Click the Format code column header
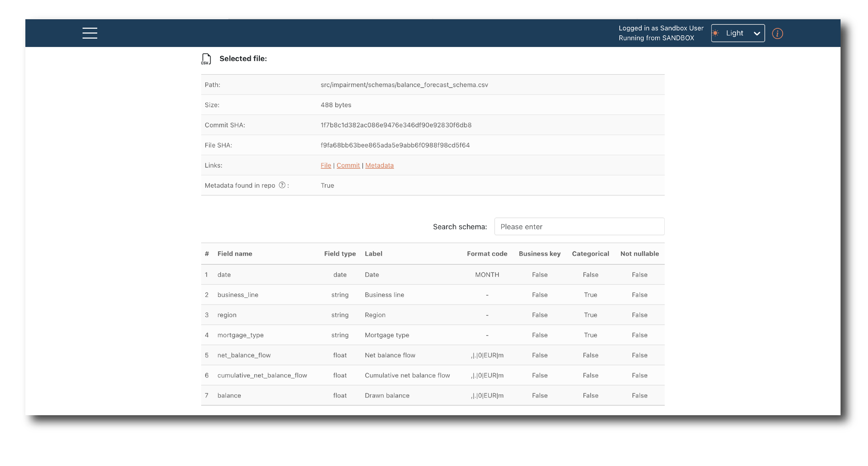Image resolution: width=868 pixels, height=466 pixels. click(487, 254)
